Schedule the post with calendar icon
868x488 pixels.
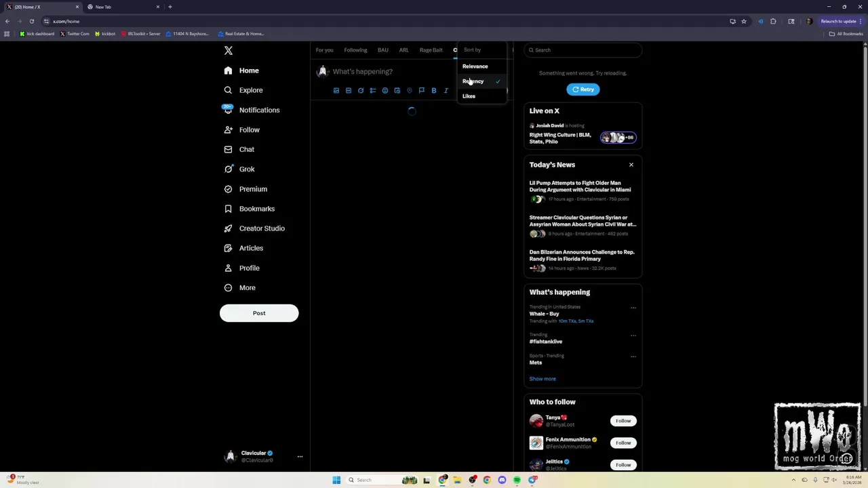point(397,91)
